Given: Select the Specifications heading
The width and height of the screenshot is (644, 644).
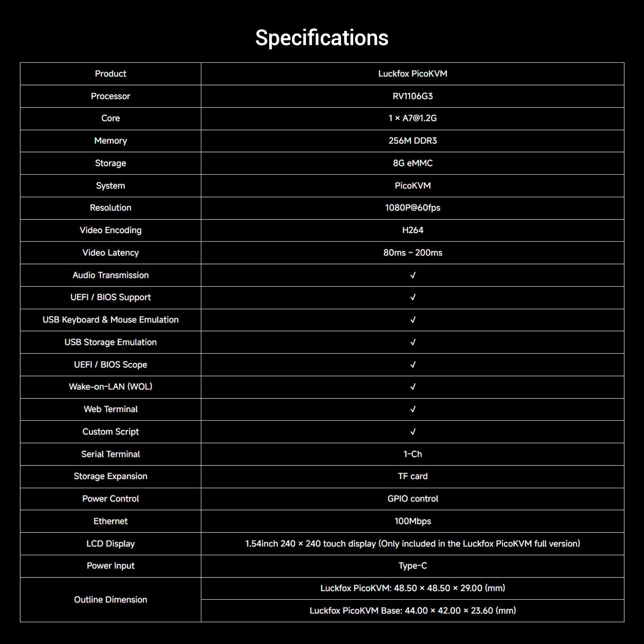Looking at the screenshot, I should coord(322,38).
